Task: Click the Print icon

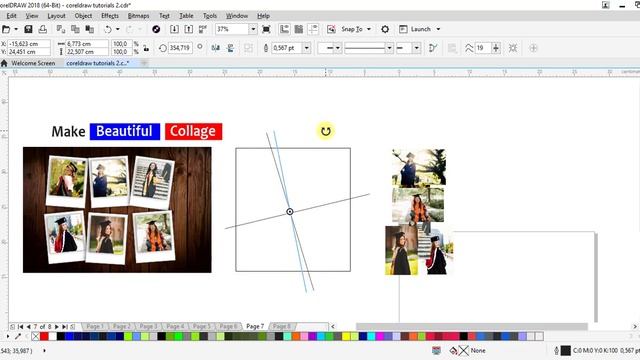Action: [x=42, y=29]
